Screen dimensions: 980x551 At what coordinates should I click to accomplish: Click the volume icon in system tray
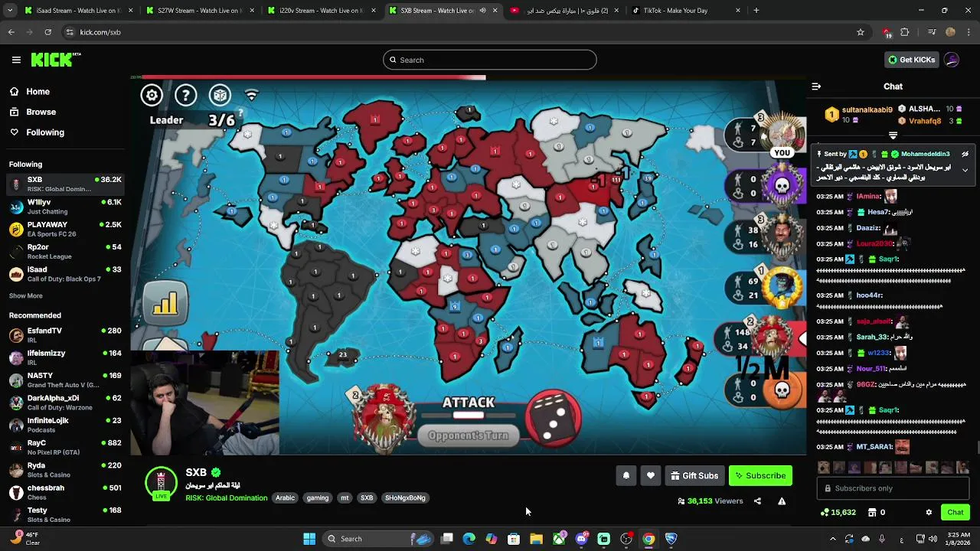point(933,539)
